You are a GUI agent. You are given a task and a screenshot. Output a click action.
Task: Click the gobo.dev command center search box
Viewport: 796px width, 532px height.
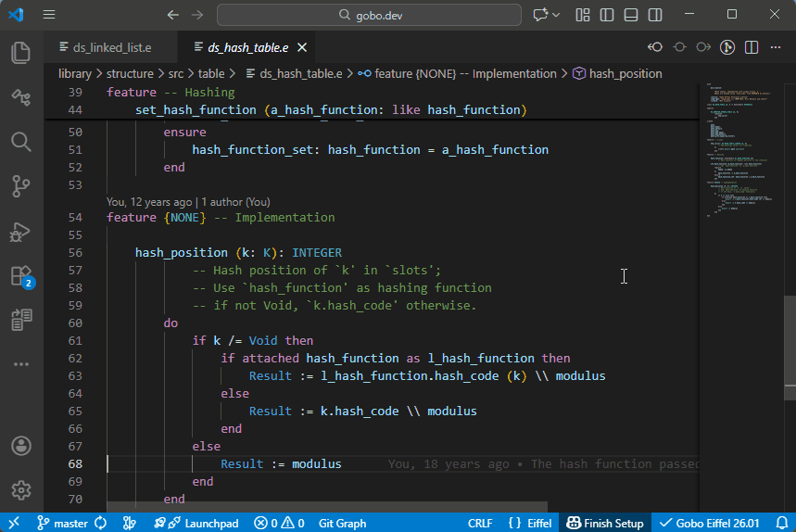[369, 15]
